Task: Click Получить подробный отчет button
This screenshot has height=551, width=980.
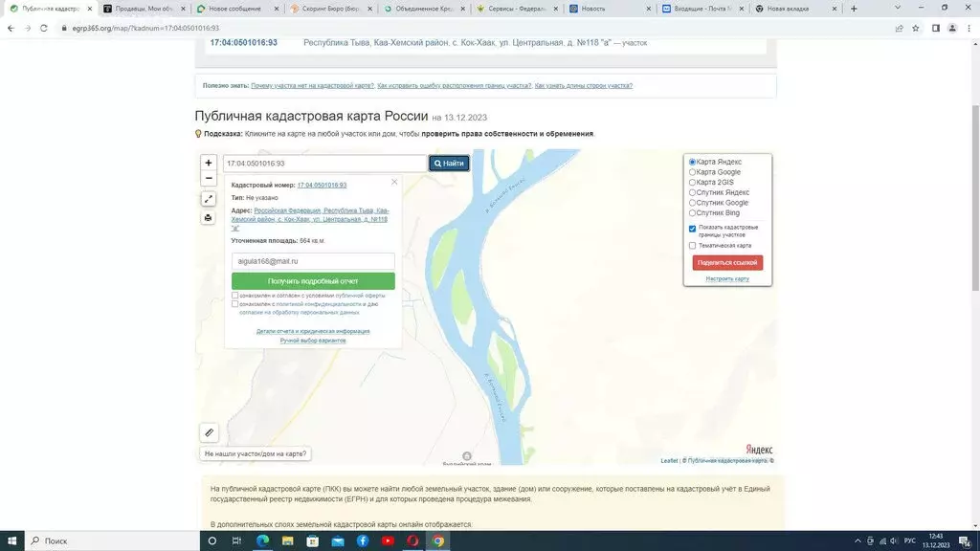Action: 313,281
